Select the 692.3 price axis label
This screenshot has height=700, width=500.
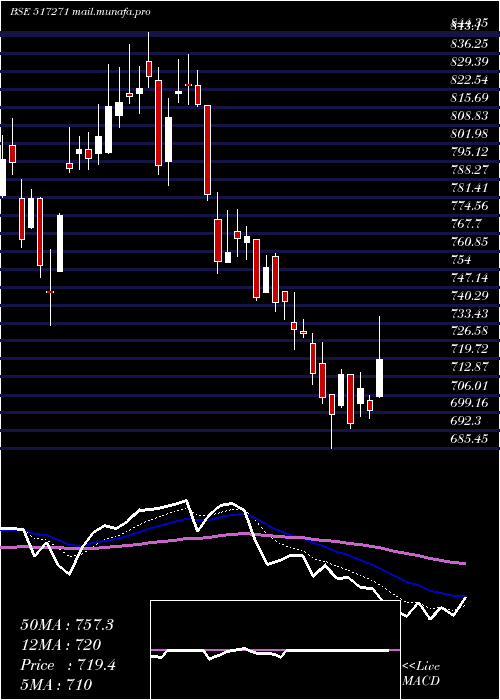point(466,421)
